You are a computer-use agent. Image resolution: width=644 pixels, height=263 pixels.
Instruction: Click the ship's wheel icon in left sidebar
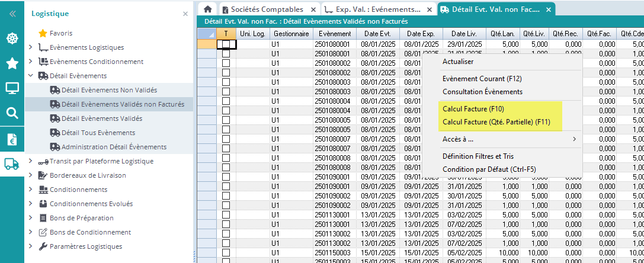pyautogui.click(x=12, y=39)
